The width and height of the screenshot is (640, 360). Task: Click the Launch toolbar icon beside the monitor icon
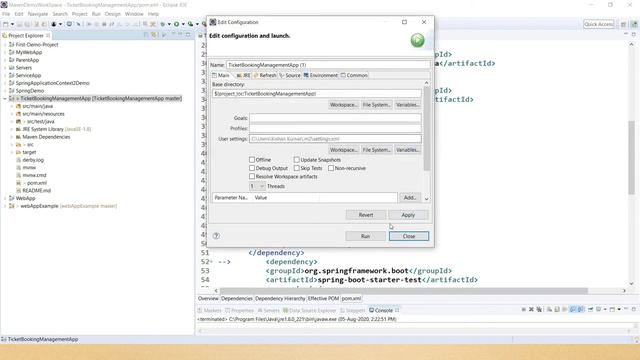point(78,24)
